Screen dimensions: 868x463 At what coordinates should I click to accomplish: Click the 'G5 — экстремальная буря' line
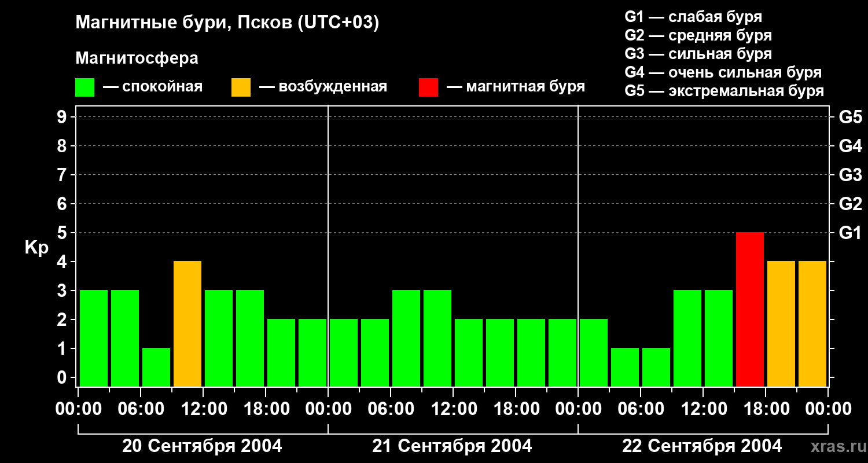coord(724,91)
